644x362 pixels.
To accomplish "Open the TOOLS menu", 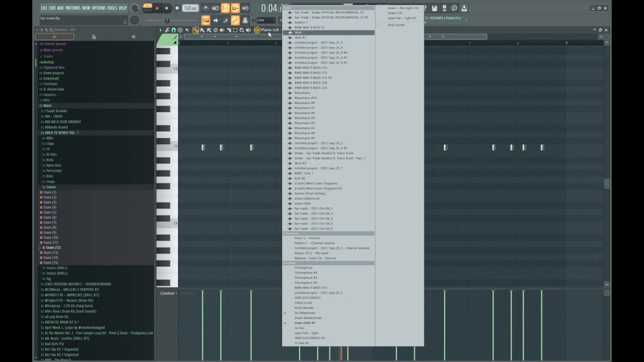I will click(x=112, y=8).
